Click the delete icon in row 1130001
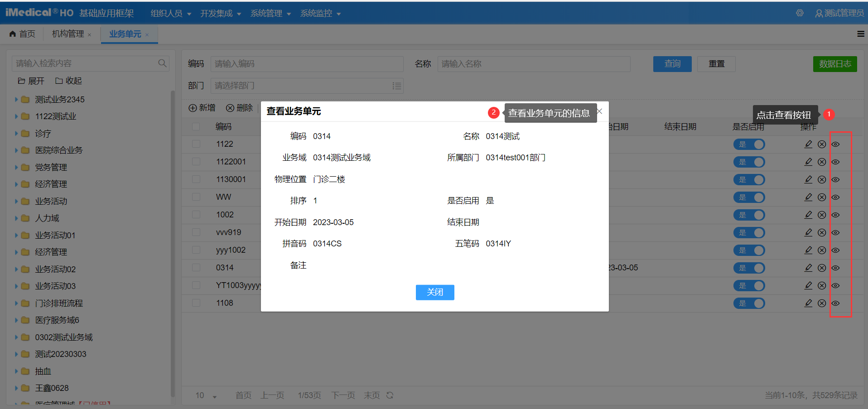 (x=822, y=179)
